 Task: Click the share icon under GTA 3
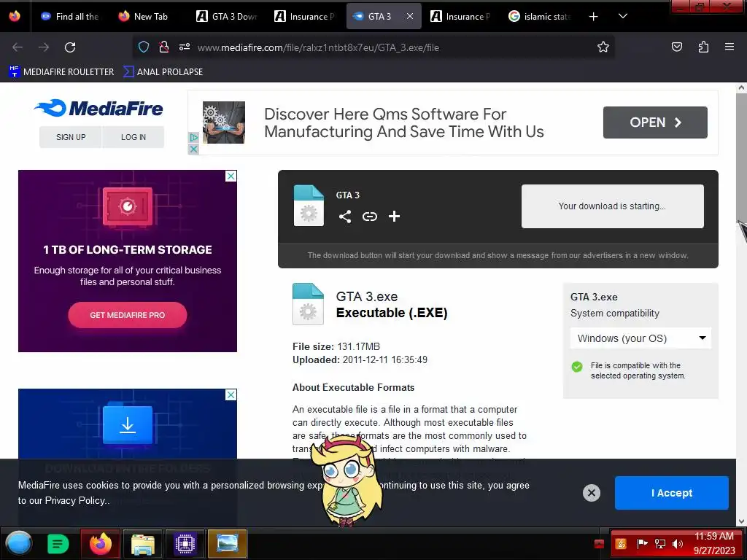click(345, 217)
